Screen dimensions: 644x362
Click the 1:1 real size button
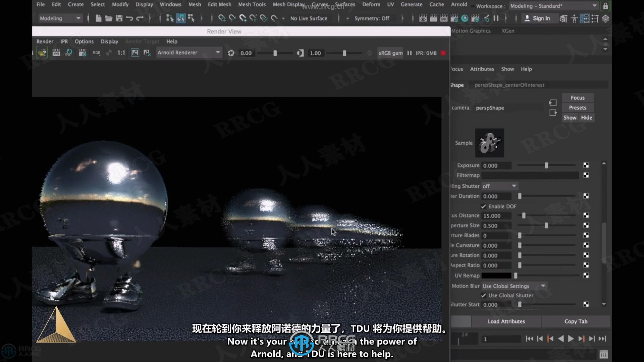[121, 53]
